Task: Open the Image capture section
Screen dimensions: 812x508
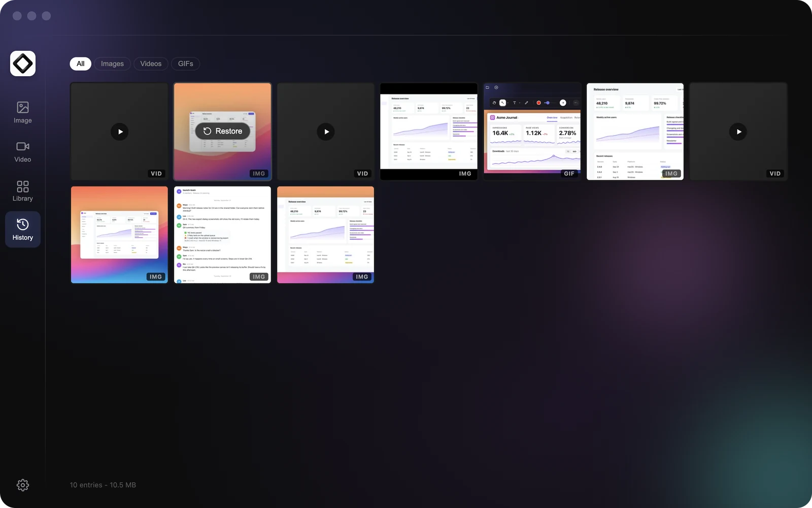Action: [x=23, y=112]
